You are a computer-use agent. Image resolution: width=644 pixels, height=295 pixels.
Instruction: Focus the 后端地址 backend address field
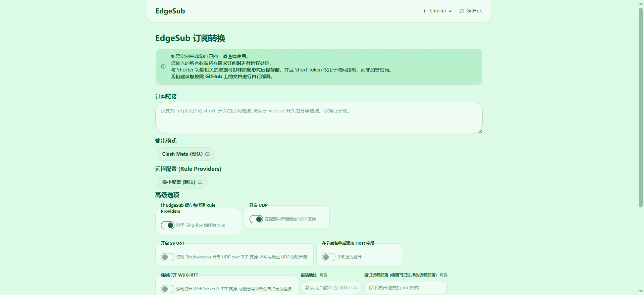pos(331,288)
